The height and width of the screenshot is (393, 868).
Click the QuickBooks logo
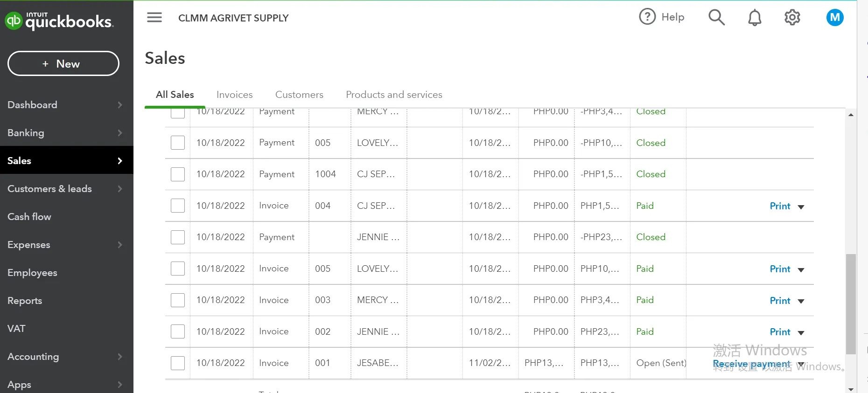tap(59, 21)
